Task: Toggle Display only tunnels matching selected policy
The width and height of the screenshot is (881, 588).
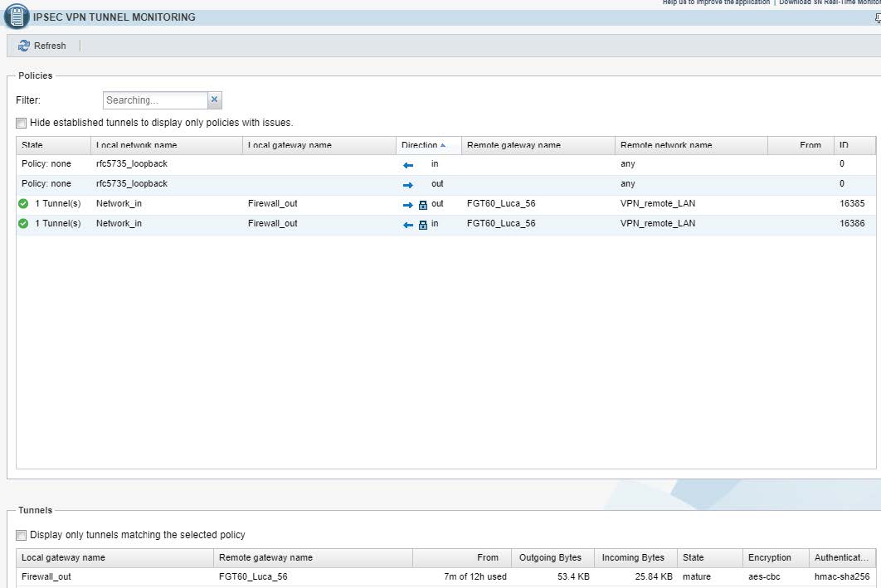Action: click(x=22, y=535)
